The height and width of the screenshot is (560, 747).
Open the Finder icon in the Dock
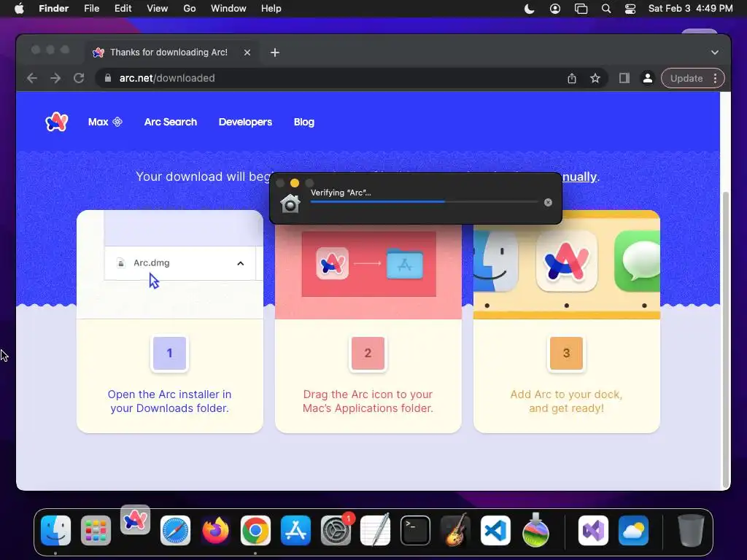[x=55, y=530]
